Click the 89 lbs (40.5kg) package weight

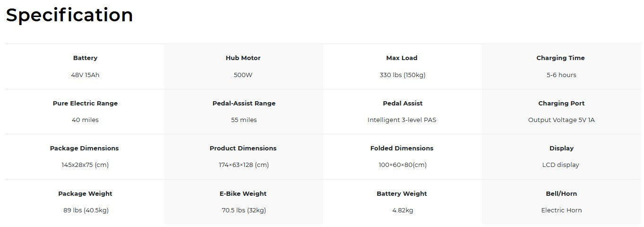[85, 210]
